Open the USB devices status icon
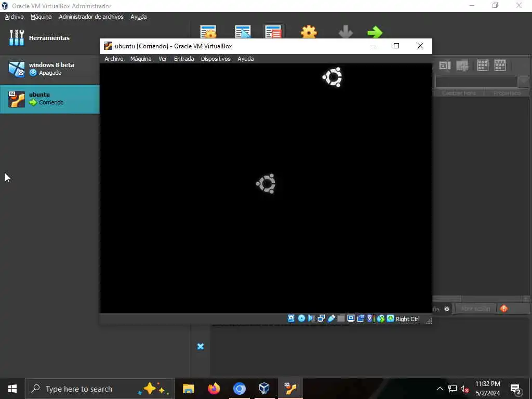This screenshot has height=399, width=532. (331, 318)
